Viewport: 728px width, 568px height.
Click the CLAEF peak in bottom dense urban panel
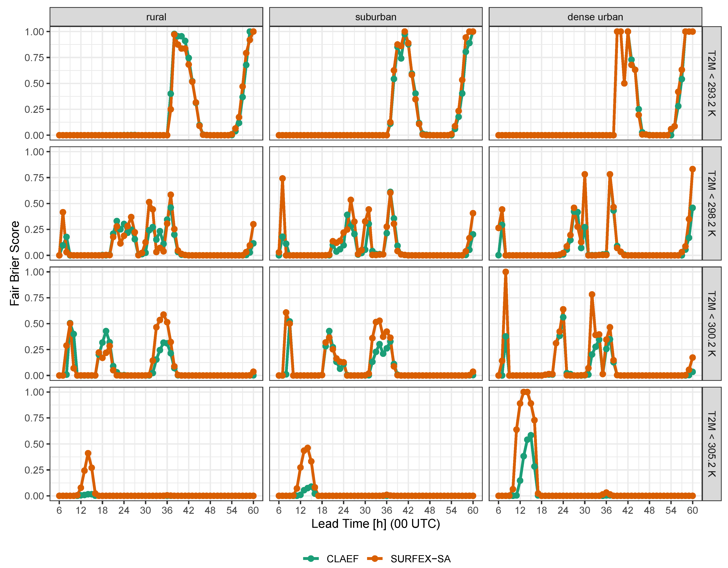click(531, 435)
